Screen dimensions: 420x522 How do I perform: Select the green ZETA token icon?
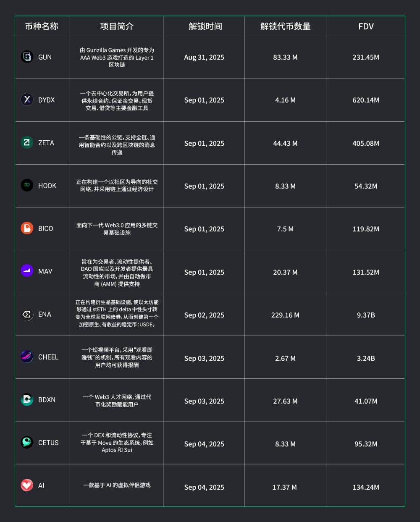tap(27, 142)
